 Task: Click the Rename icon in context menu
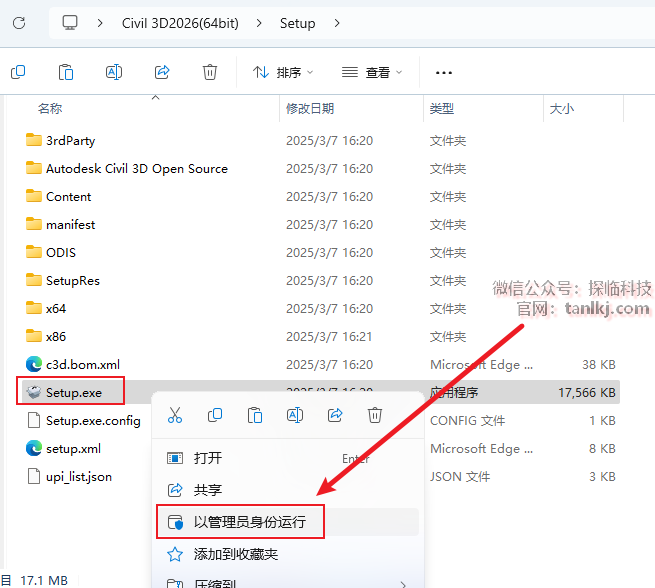(x=295, y=415)
